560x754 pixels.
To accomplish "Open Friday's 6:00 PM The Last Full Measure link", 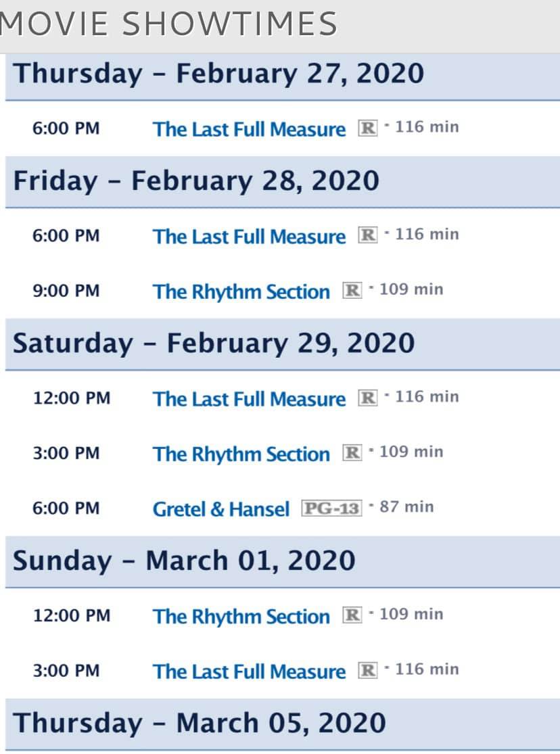I will [x=249, y=237].
